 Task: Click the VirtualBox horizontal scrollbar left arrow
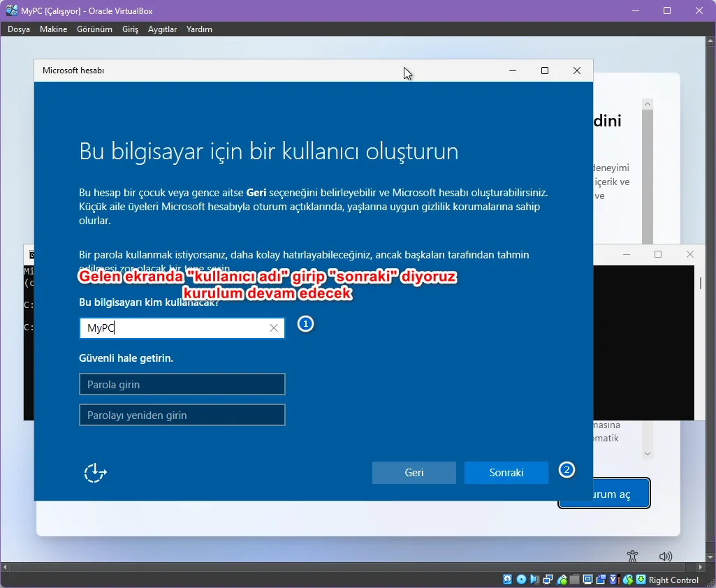(5, 567)
